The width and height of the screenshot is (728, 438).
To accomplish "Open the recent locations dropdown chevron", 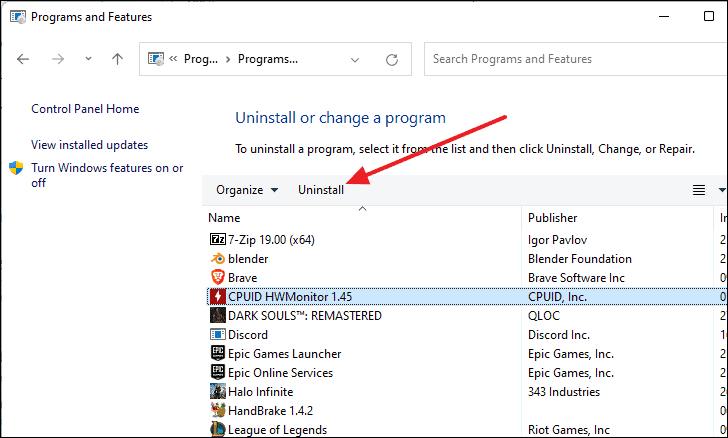I will tap(88, 59).
